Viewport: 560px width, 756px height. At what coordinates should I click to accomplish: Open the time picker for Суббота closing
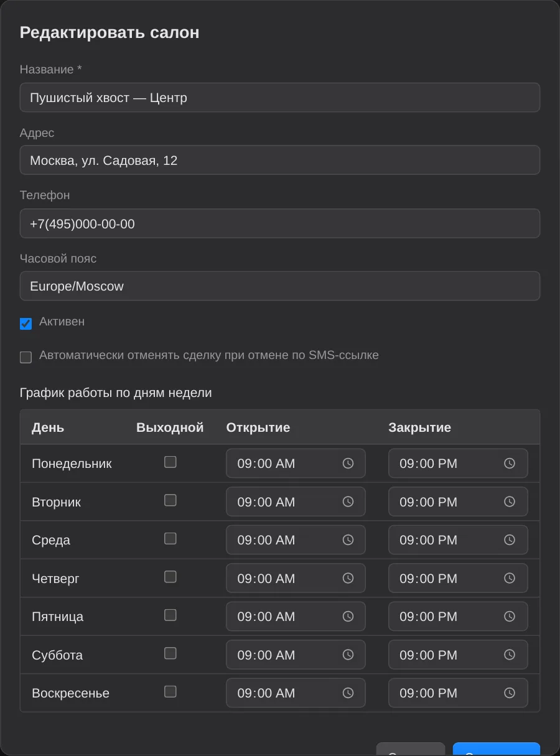click(510, 655)
